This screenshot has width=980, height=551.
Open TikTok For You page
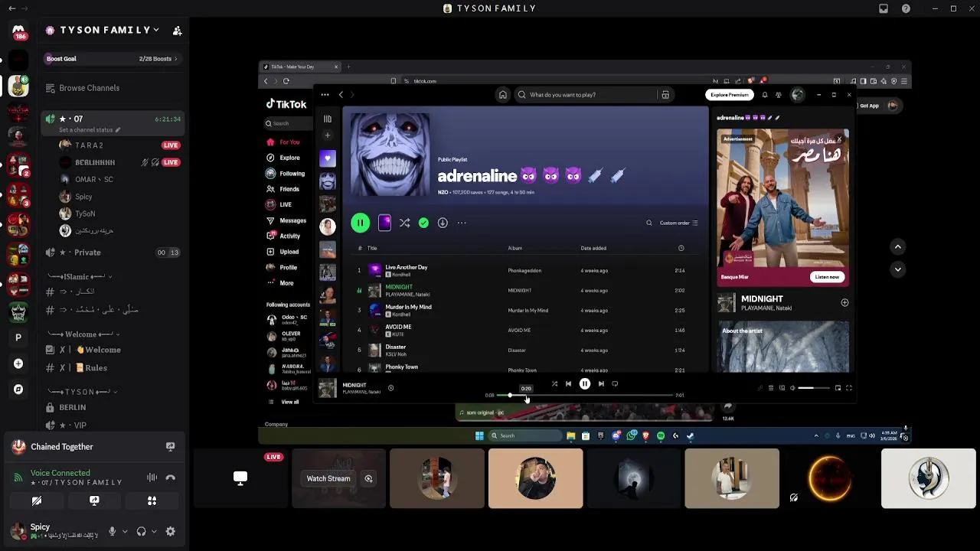click(x=284, y=142)
